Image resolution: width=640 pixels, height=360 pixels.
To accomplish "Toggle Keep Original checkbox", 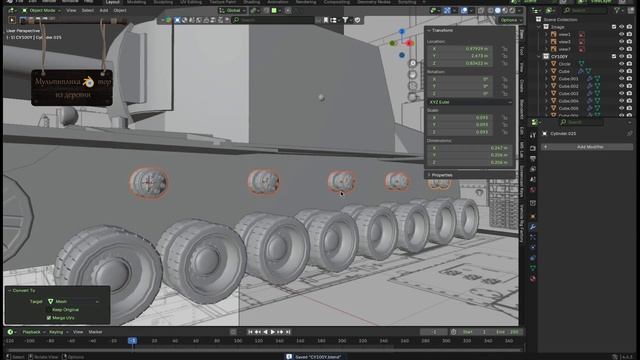I will pos(49,310).
